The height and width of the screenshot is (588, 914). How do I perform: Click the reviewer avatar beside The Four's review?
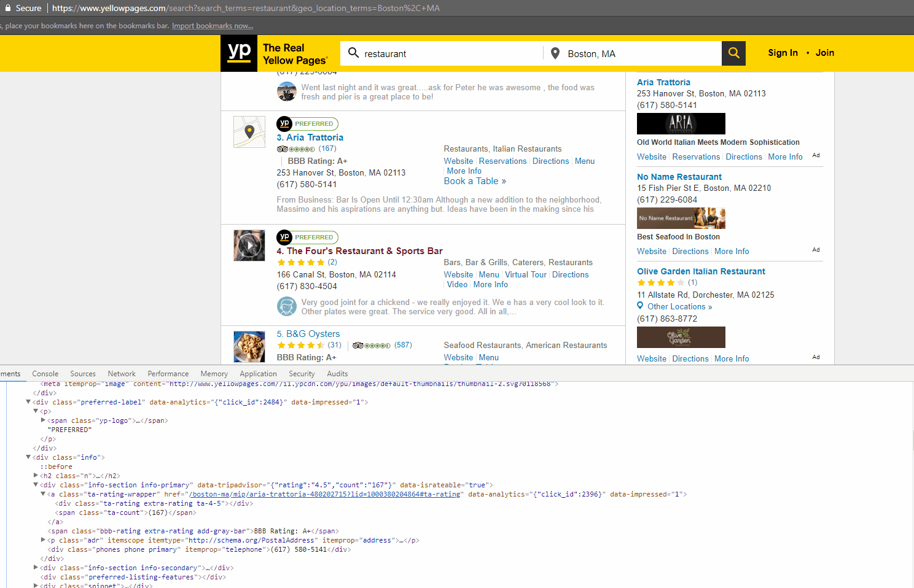tap(287, 306)
